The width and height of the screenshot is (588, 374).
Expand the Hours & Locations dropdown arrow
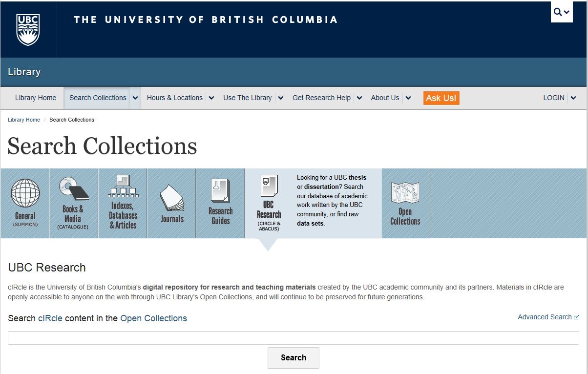coord(211,98)
